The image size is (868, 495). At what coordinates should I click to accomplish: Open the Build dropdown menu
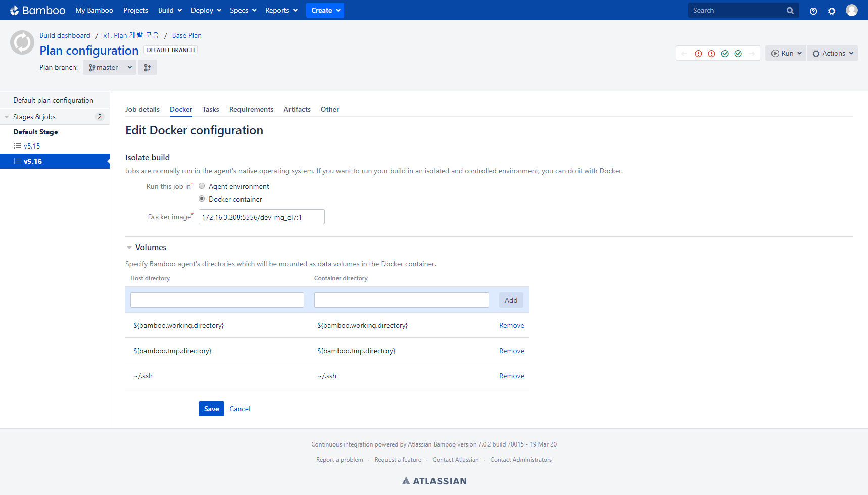[x=170, y=10]
